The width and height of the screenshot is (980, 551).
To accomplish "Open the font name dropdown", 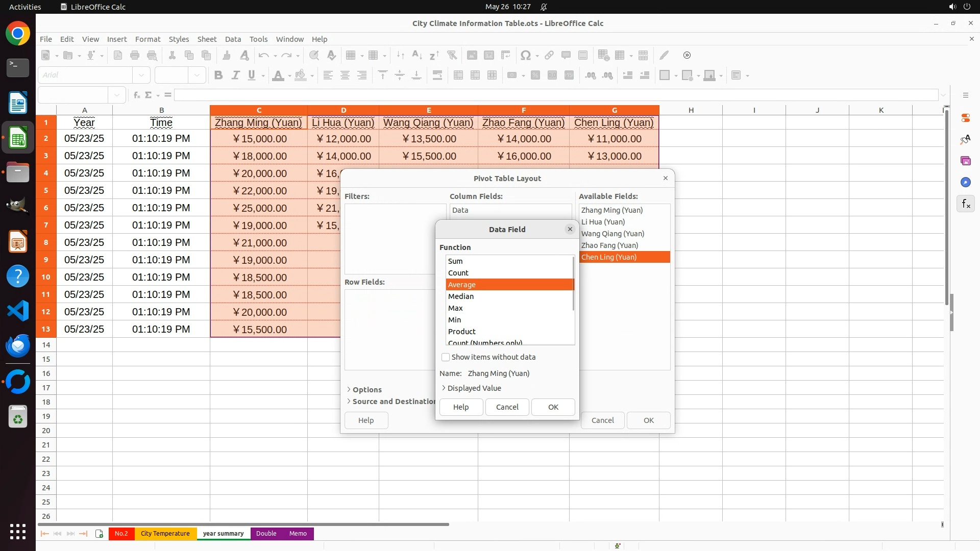I will point(141,76).
